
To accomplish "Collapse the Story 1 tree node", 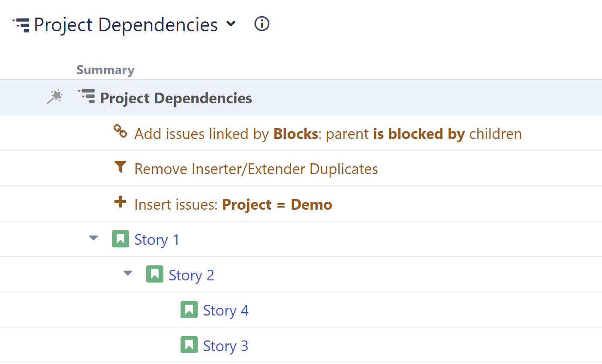I will (x=93, y=238).
